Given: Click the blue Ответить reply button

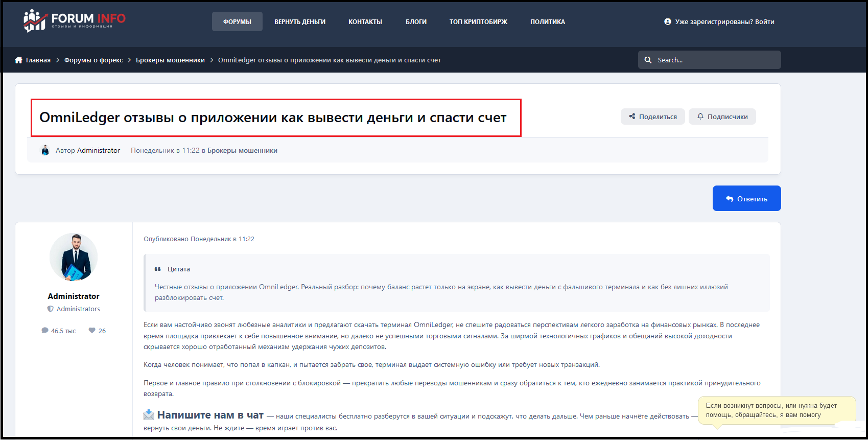Looking at the screenshot, I should pyautogui.click(x=747, y=198).
